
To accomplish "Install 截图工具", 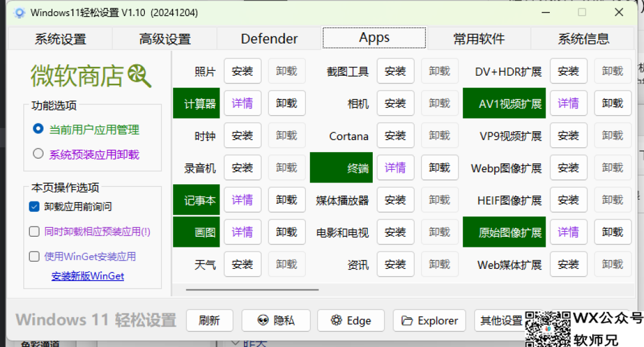I will tap(395, 71).
